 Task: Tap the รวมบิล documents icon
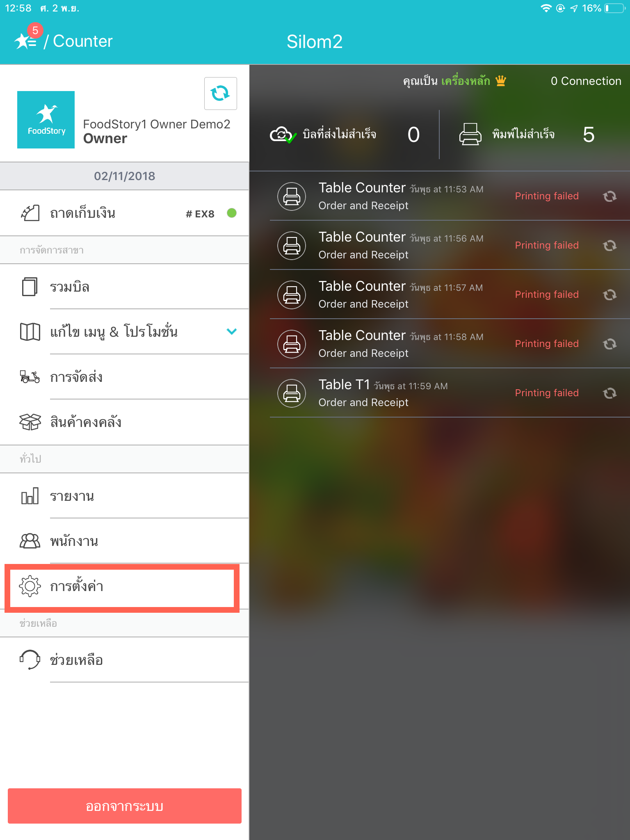point(30,287)
